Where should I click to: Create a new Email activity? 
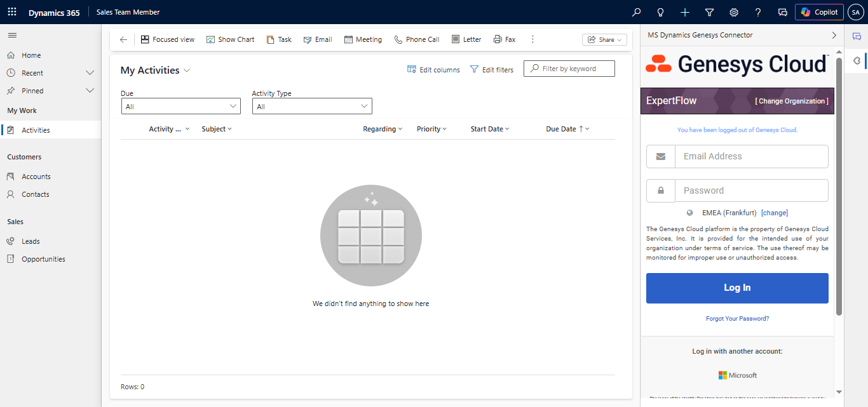tap(318, 39)
